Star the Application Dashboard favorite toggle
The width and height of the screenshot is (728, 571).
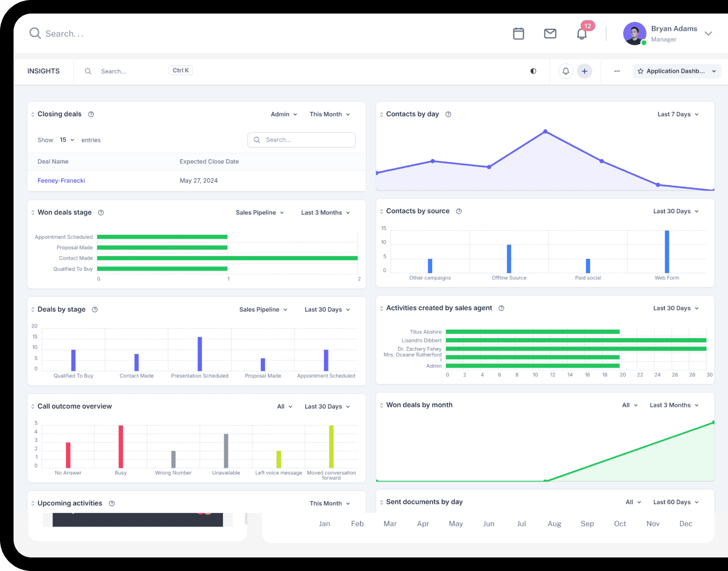pyautogui.click(x=640, y=71)
